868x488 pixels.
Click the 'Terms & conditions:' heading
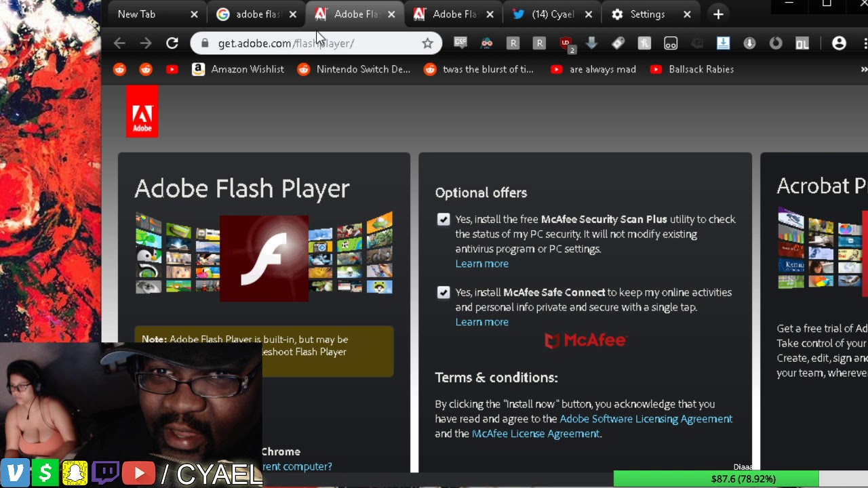pos(496,378)
